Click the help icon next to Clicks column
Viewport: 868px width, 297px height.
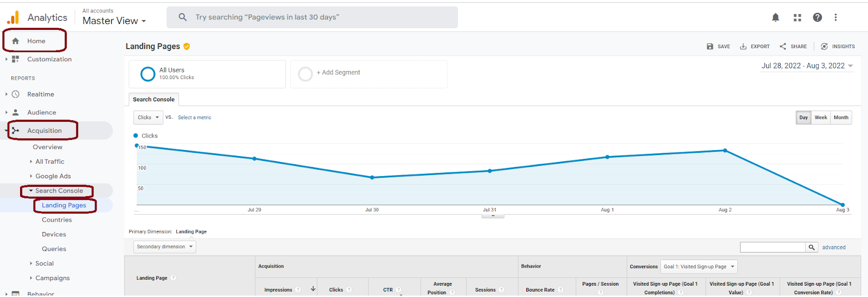click(x=349, y=290)
